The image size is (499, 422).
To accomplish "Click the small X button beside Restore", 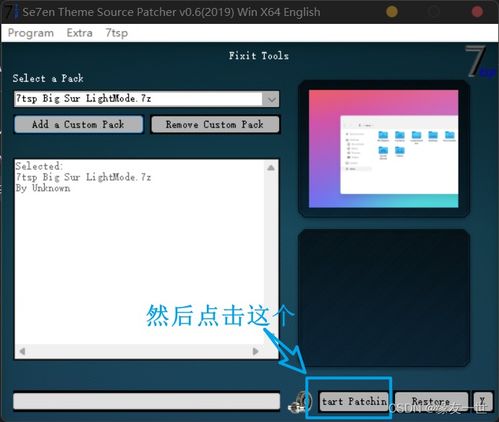I will click(x=482, y=401).
